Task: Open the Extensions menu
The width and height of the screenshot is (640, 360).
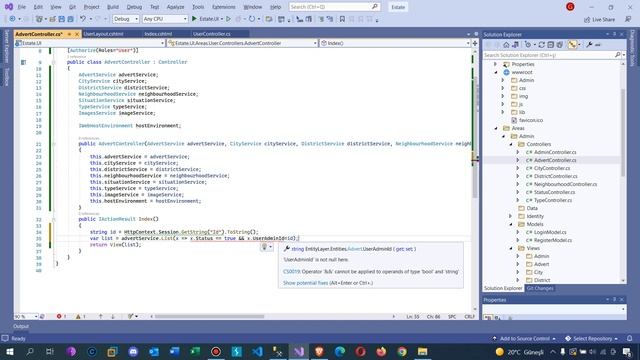Action: [x=224, y=7]
